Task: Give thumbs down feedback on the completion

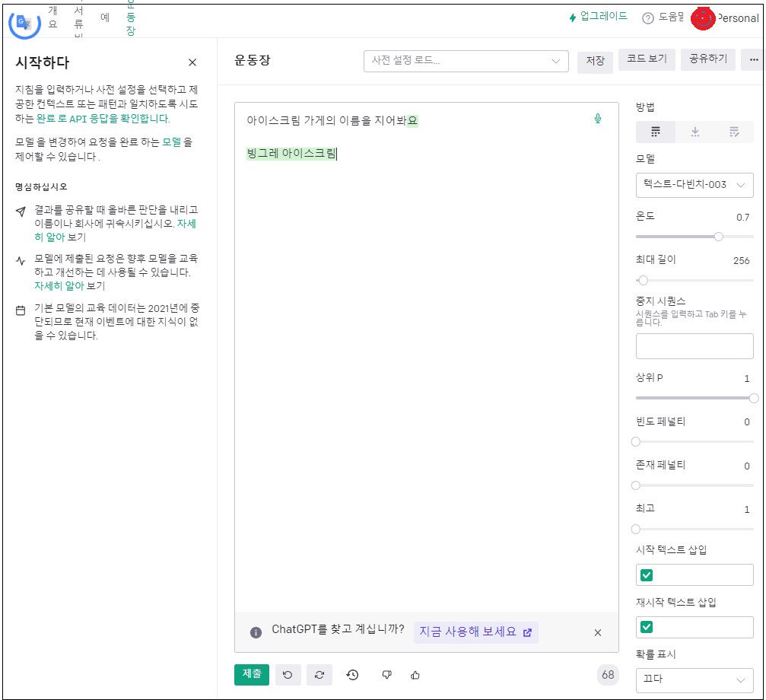Action: pyautogui.click(x=386, y=674)
